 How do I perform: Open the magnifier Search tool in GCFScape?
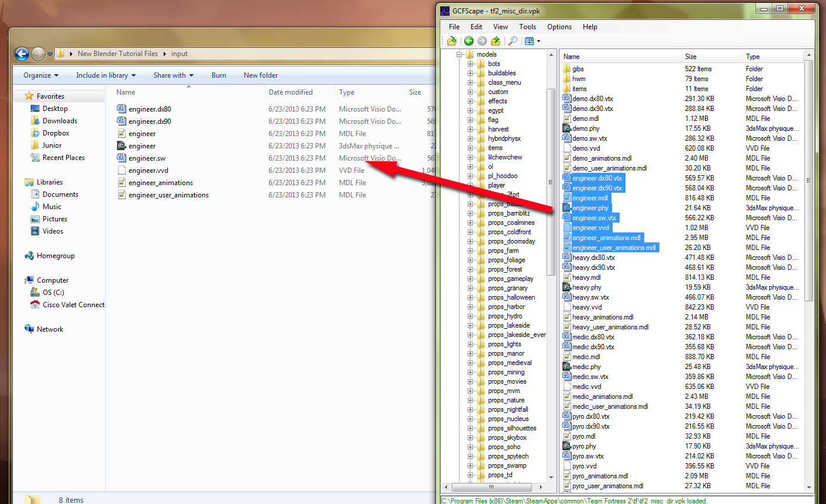[513, 41]
